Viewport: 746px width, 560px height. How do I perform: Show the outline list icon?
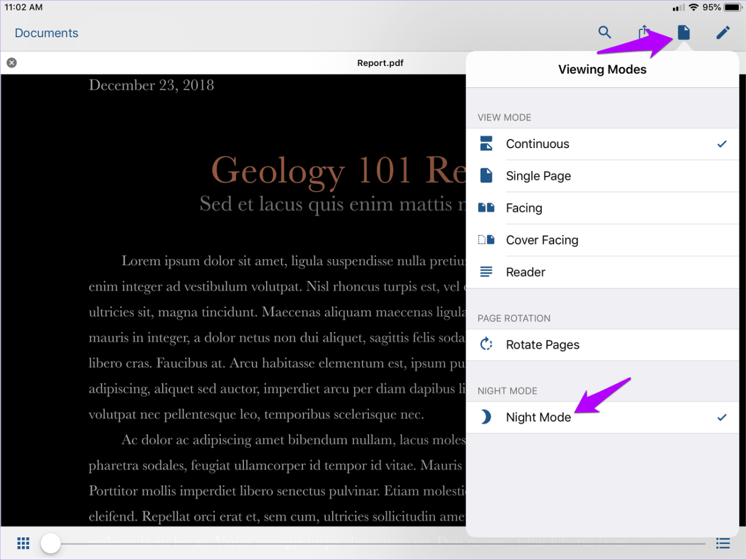(723, 543)
